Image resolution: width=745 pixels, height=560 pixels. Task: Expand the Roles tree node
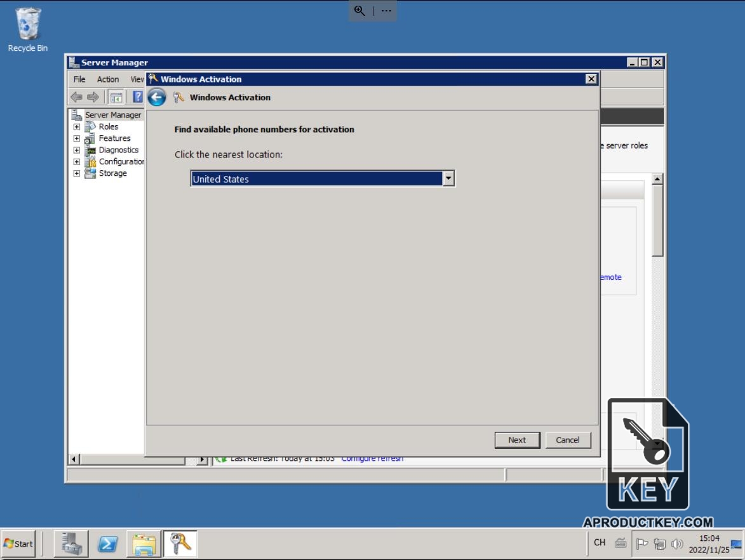pos(76,127)
